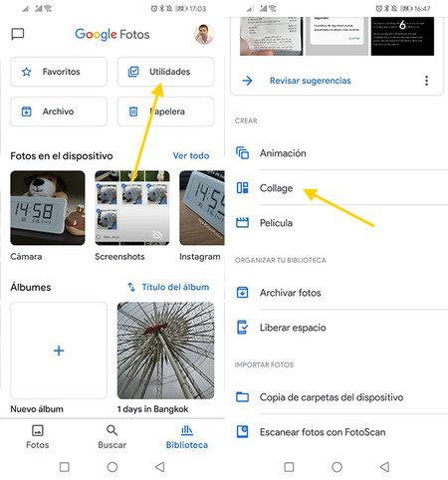Screen dimensions: 448x480
Task: Open the receipt photo suggestion thumbnail
Action: tap(272, 36)
